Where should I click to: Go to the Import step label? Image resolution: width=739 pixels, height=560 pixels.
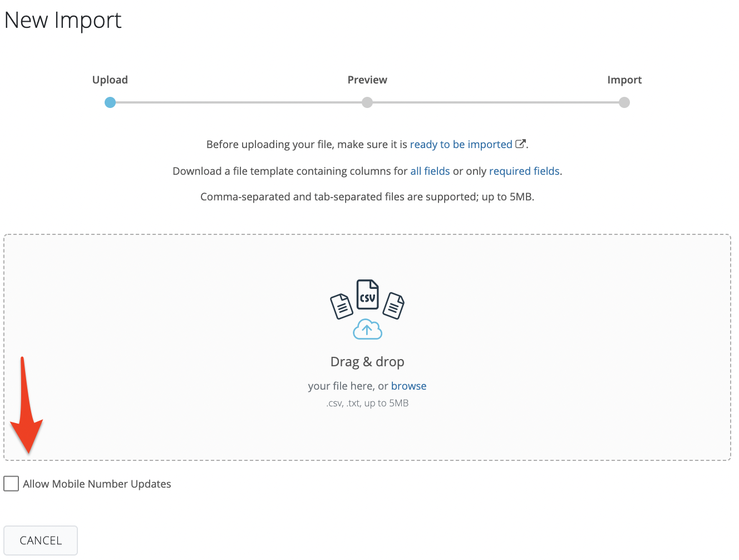pos(624,80)
